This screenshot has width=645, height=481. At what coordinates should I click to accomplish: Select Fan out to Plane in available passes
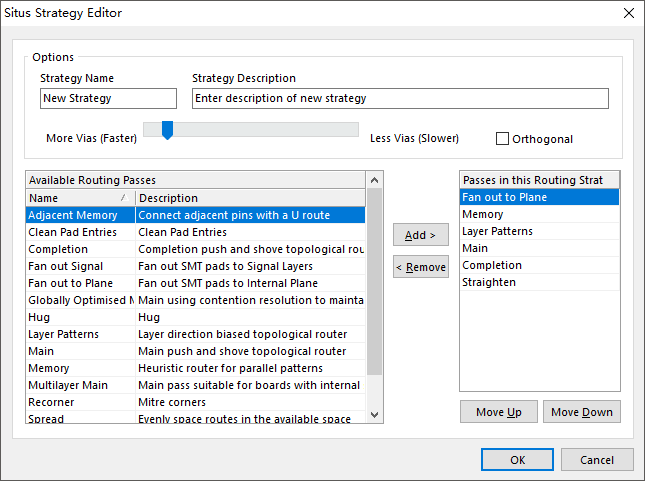(x=81, y=283)
